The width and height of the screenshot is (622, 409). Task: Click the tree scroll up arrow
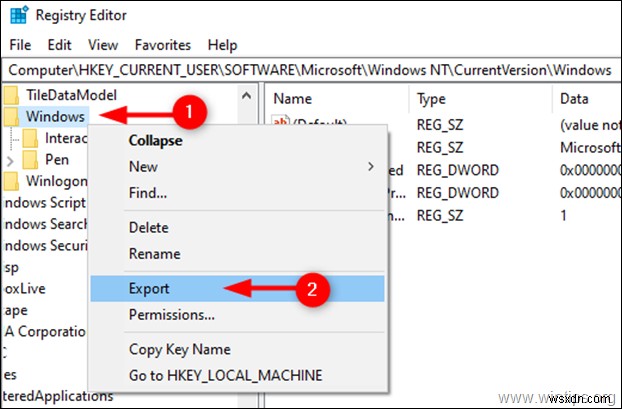[246, 96]
